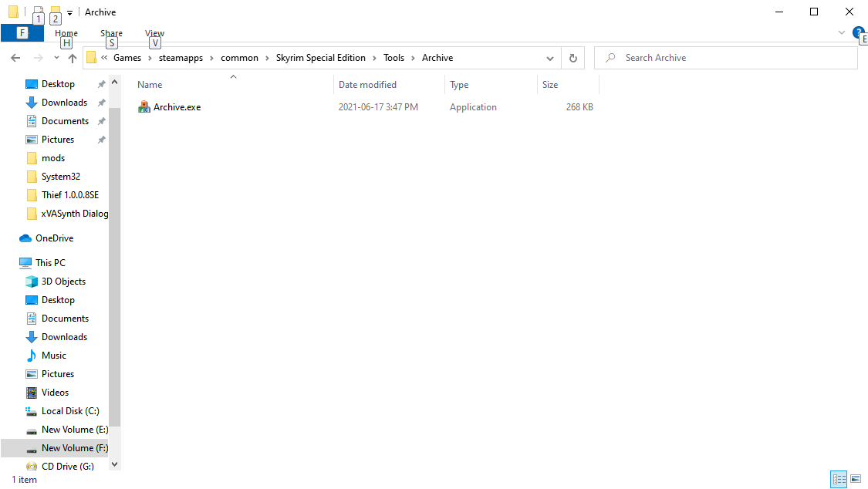Open the View ribbon tab
The height and width of the screenshot is (489, 868).
coord(154,33)
